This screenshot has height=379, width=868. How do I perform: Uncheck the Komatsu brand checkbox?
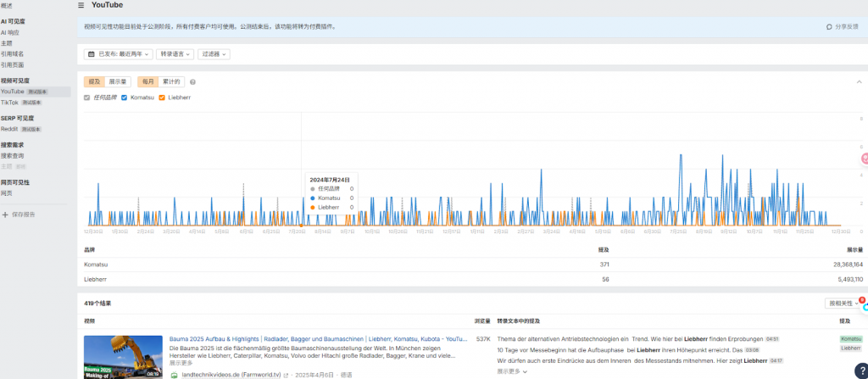click(x=125, y=98)
